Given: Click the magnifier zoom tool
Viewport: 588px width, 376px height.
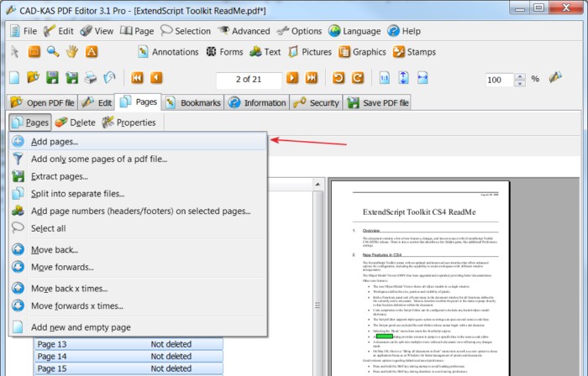Looking at the screenshot, I should coord(53,51).
